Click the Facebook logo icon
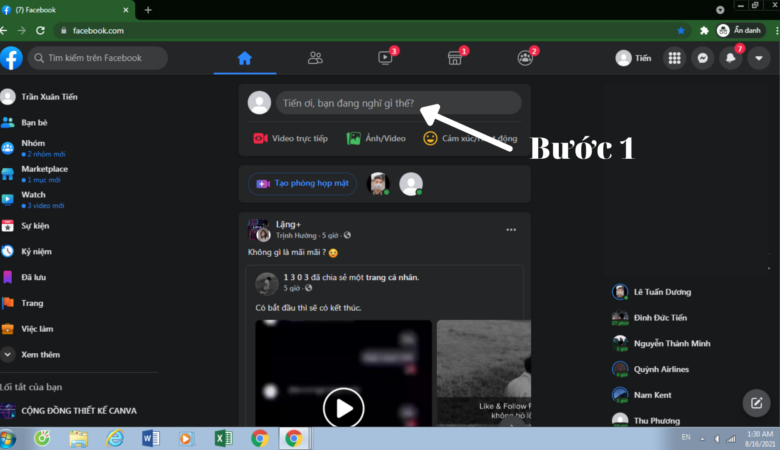Image resolution: width=780 pixels, height=450 pixels. tap(11, 58)
